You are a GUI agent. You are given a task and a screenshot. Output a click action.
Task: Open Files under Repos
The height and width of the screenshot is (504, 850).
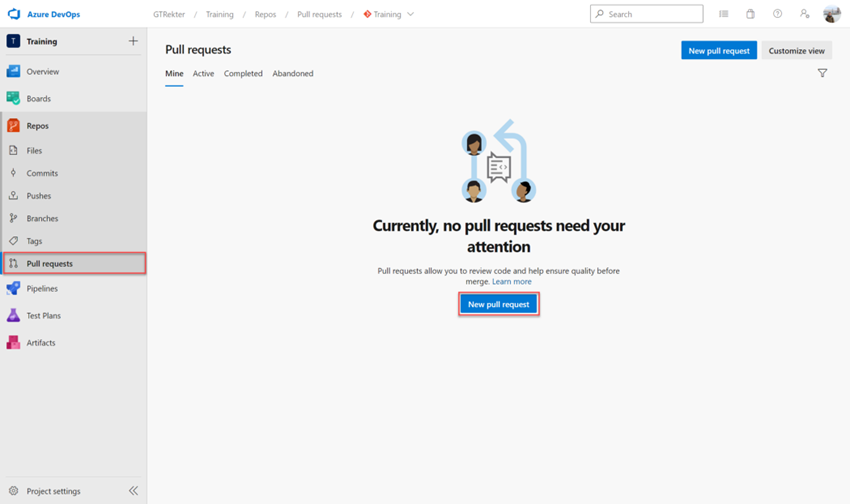coord(34,151)
